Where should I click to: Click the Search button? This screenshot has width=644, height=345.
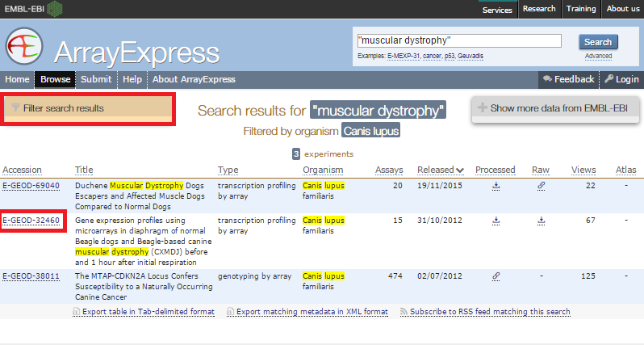click(598, 42)
